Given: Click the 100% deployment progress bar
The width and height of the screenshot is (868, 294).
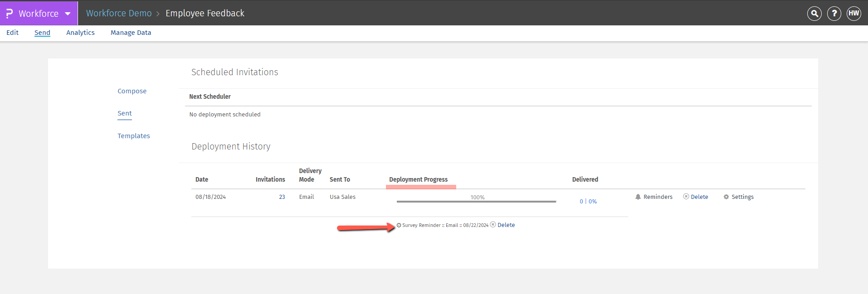Looking at the screenshot, I should [x=476, y=201].
